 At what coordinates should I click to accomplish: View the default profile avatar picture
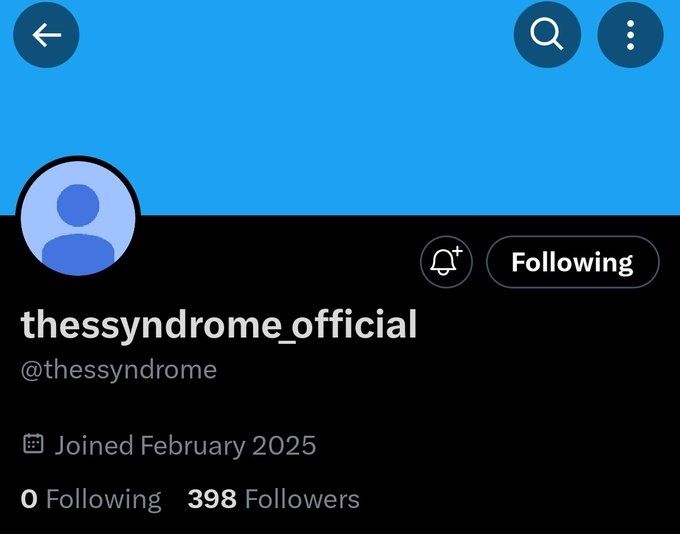(78, 218)
